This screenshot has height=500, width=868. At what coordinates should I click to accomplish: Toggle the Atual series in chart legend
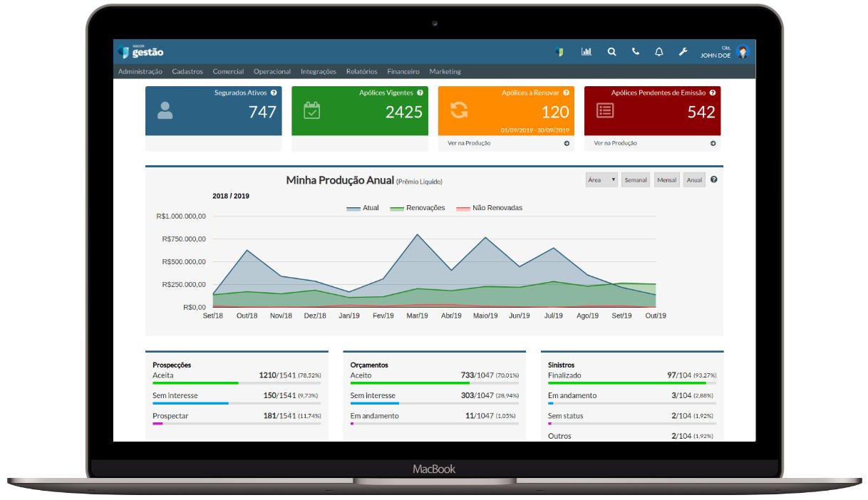(363, 208)
